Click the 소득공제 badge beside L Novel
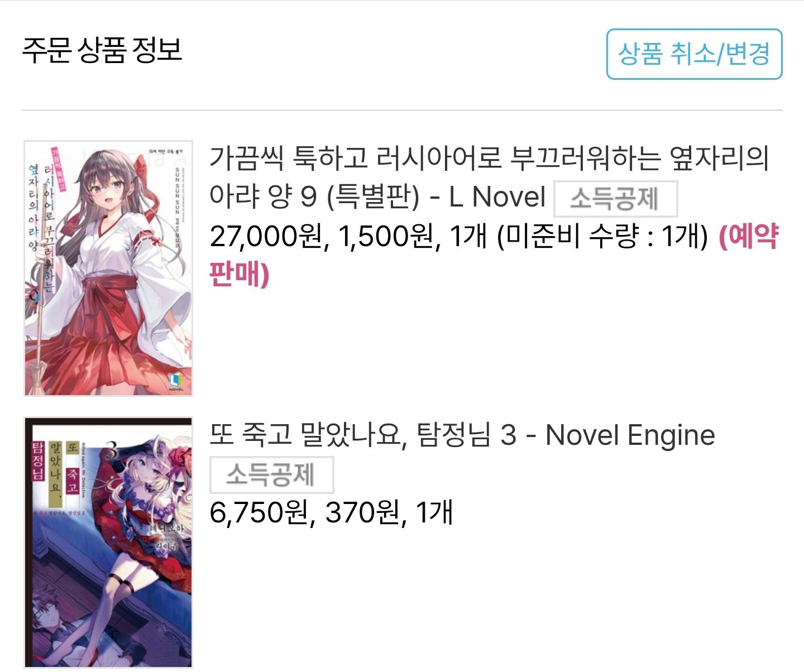Screen dimensions: 804x672 (x=615, y=199)
